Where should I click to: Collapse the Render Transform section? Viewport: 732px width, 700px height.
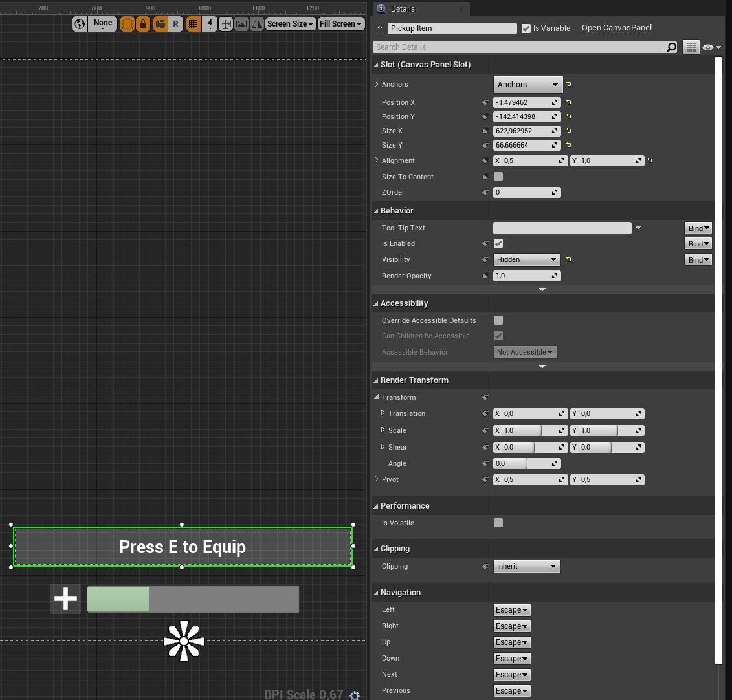pyautogui.click(x=376, y=380)
